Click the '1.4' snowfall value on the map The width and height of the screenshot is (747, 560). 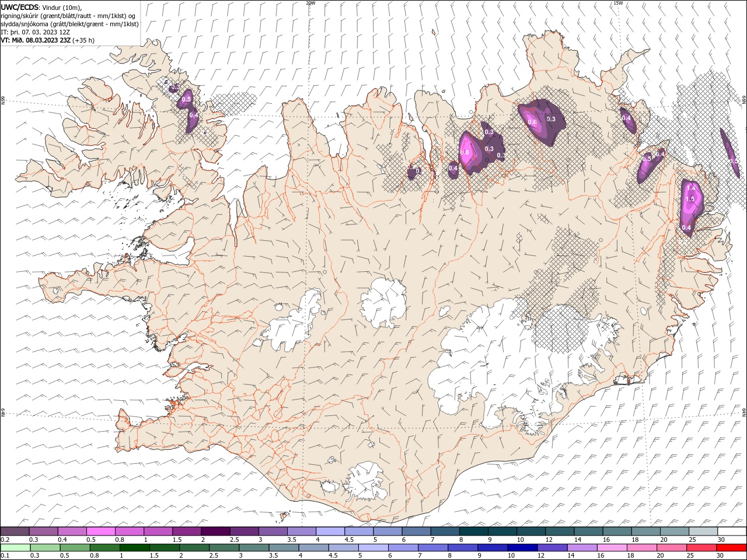point(691,188)
